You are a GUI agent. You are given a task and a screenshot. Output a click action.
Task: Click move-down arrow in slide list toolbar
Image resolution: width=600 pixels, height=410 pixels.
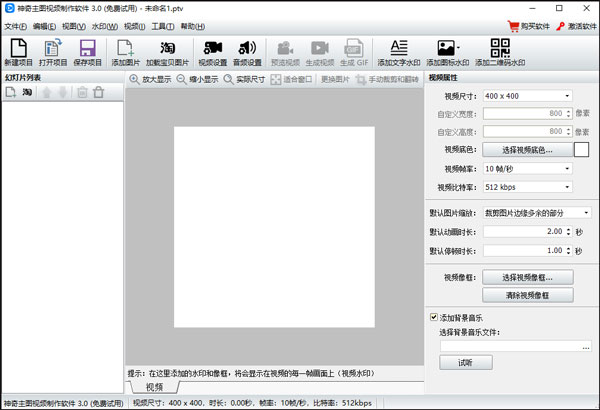pyautogui.click(x=63, y=92)
